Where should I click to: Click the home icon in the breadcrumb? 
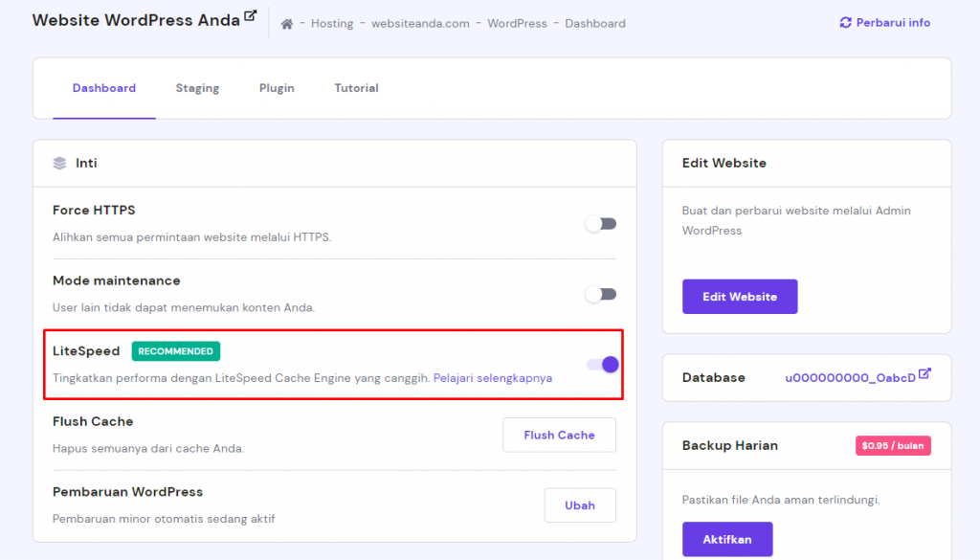pyautogui.click(x=285, y=22)
